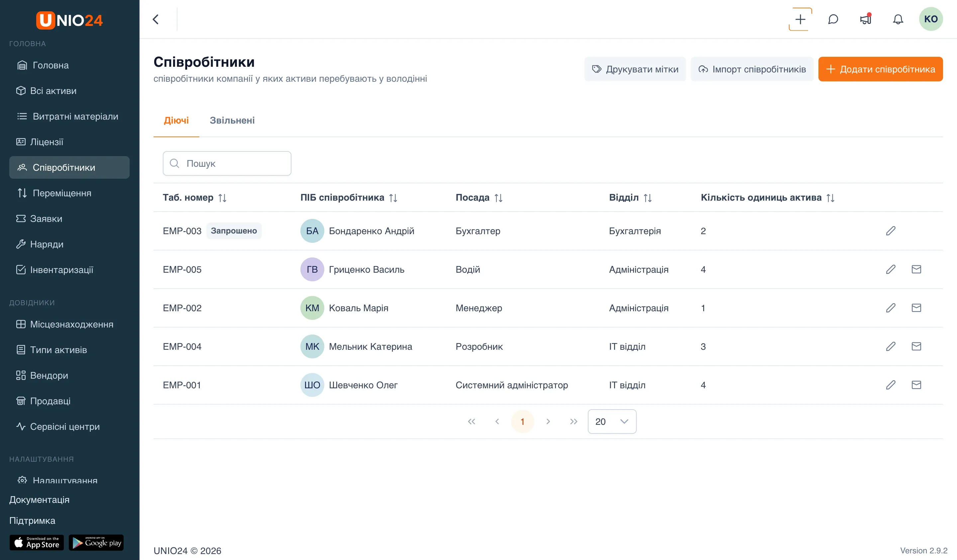Select page 1 in pagination

click(522, 421)
